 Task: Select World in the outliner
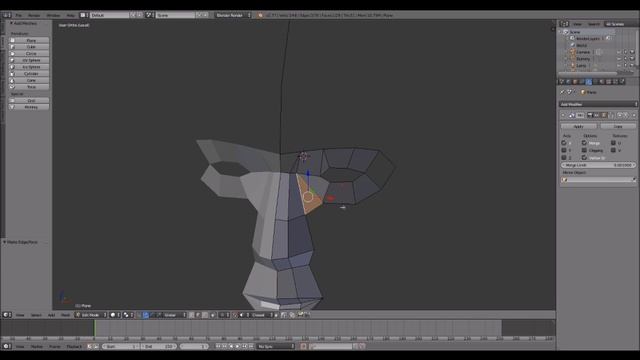click(x=581, y=45)
